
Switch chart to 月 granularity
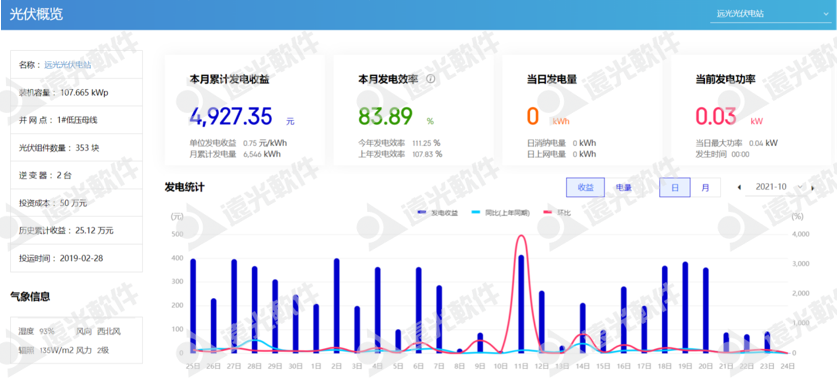coord(705,187)
